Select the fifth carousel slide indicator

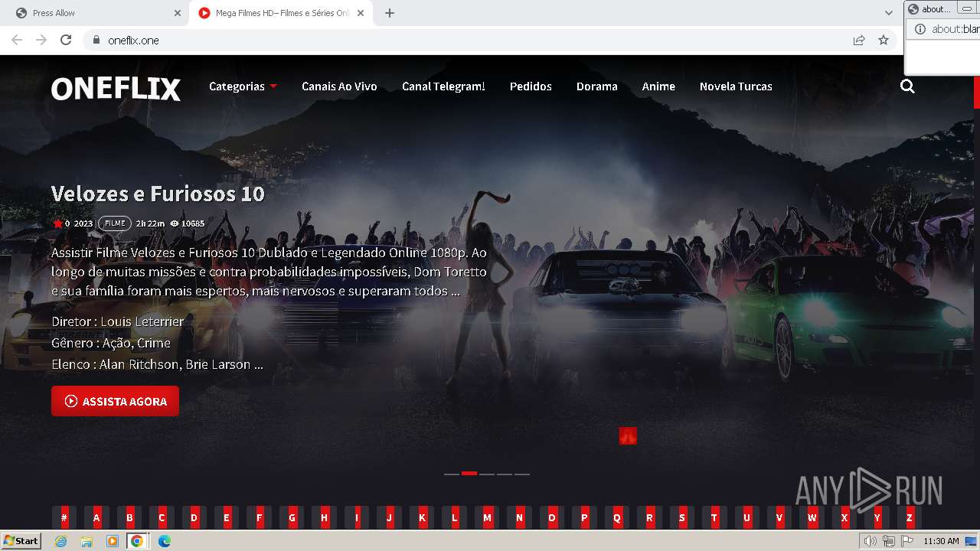pyautogui.click(x=522, y=474)
